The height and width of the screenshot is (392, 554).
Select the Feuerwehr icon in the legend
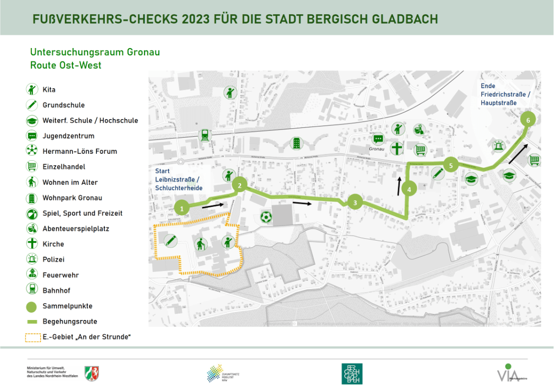tap(32, 275)
